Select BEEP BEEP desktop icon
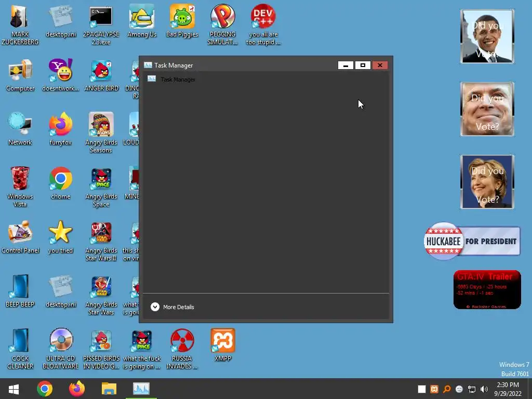Image resolution: width=532 pixels, height=399 pixels. point(20,291)
